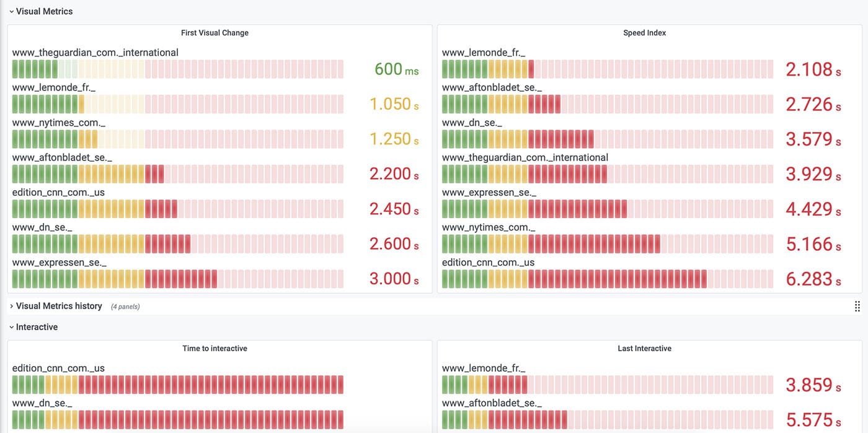Click the 3.000 s value for www_expressen_se._
Image resolution: width=868 pixels, height=433 pixels.
pyautogui.click(x=394, y=279)
